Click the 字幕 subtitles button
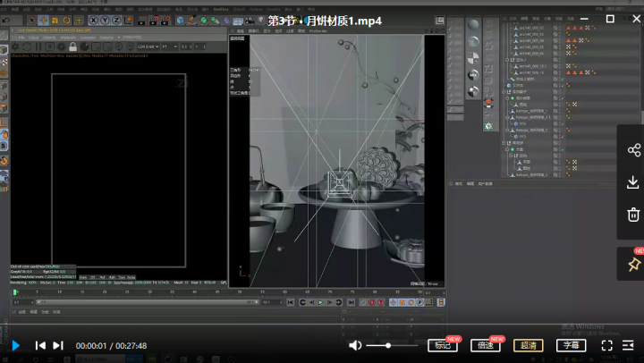The image size is (644, 363). pos(571,345)
